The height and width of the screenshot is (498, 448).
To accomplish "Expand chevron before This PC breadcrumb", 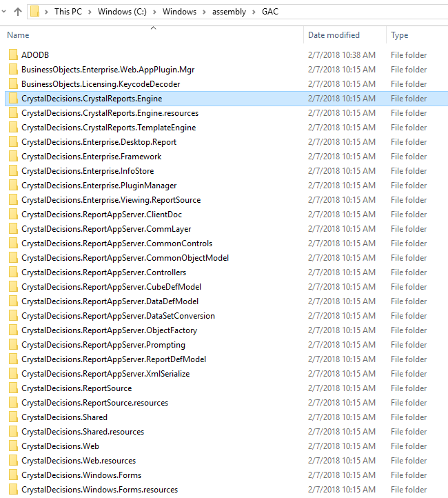I will coord(47,12).
